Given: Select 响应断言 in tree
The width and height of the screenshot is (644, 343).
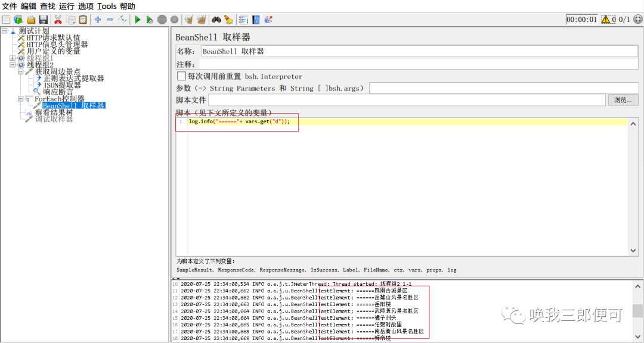Looking at the screenshot, I should (58, 92).
